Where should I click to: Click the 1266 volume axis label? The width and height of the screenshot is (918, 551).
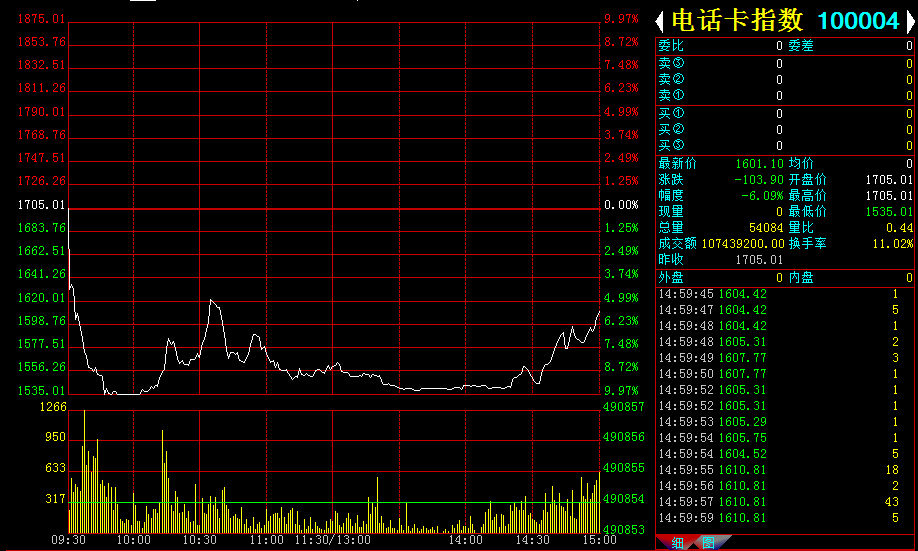(53, 407)
